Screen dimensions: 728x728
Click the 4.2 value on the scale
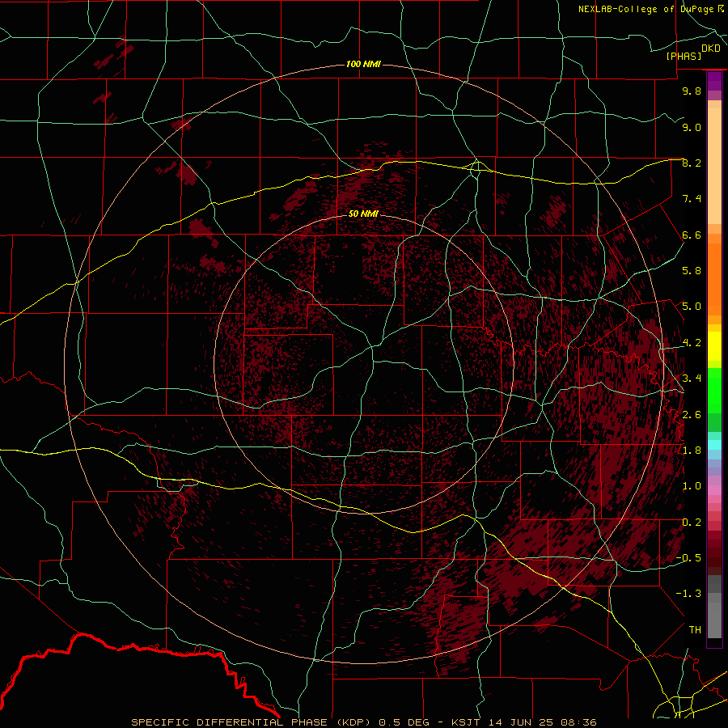tap(692, 343)
